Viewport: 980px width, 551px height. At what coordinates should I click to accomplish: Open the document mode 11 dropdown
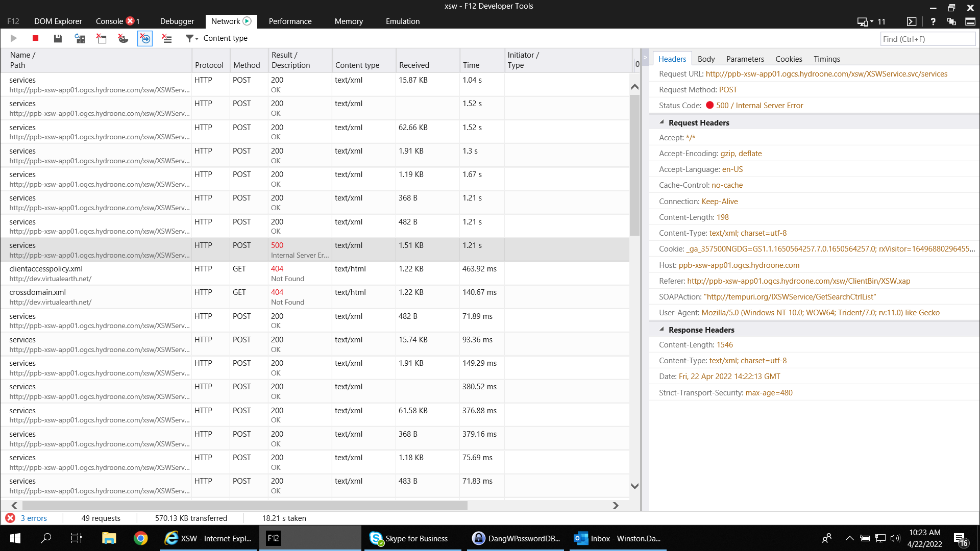[871, 21]
